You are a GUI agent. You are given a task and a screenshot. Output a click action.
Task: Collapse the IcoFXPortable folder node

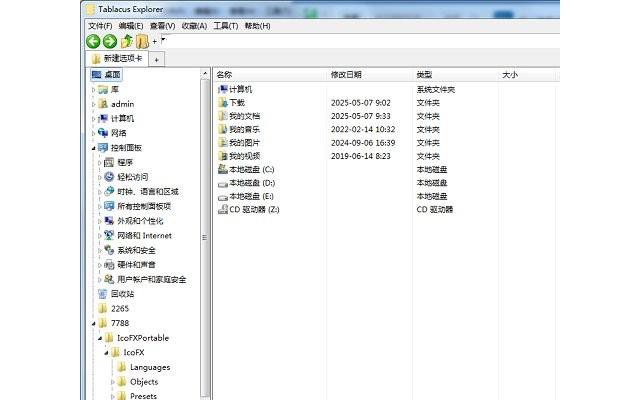click(100, 338)
